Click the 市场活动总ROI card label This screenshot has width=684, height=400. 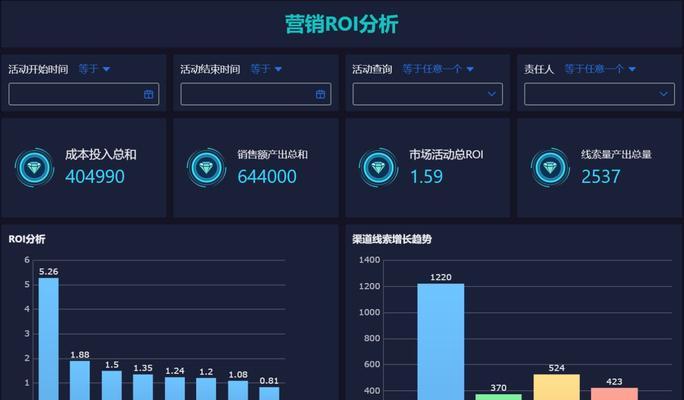point(446,154)
